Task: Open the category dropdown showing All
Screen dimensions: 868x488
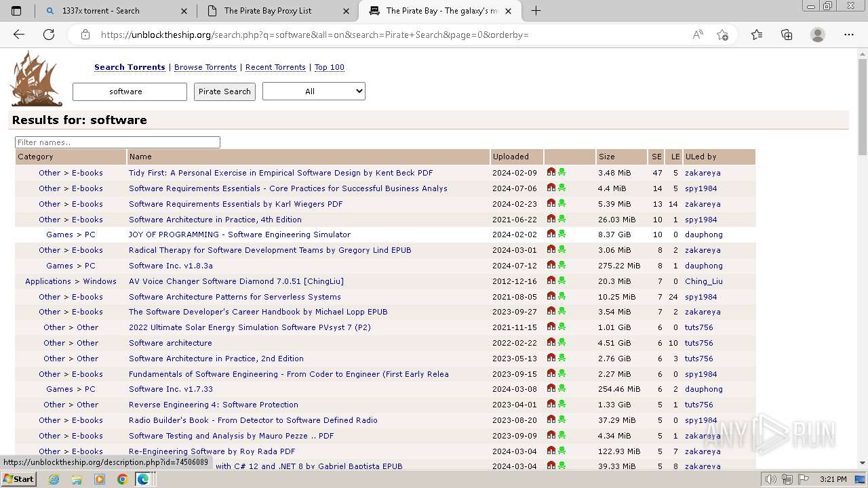Action: pos(314,91)
